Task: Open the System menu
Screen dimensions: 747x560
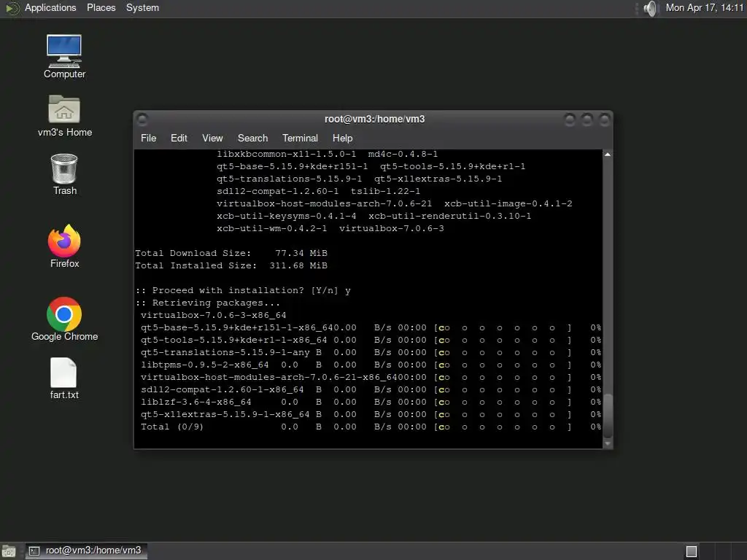Action: [x=142, y=7]
